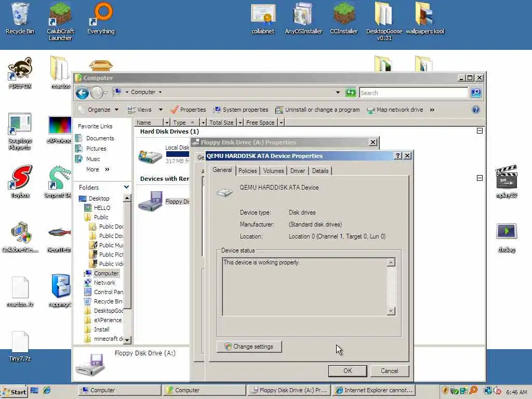Open the Start menu
532x399 pixels.
pyautogui.click(x=14, y=392)
